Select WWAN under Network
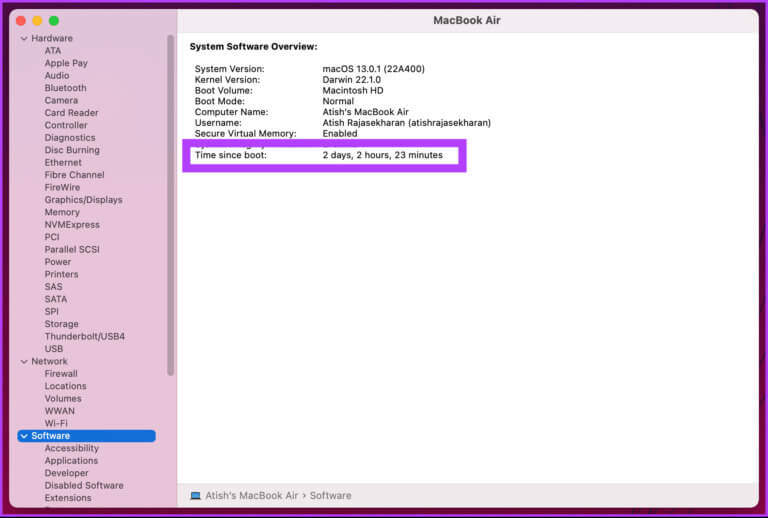Viewport: 768px width, 518px height. pos(60,411)
